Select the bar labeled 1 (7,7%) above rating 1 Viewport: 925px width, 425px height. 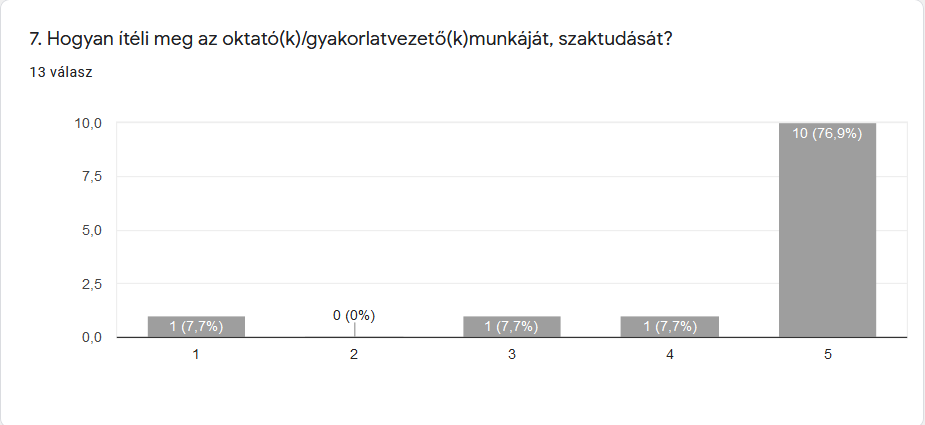pyautogui.click(x=196, y=326)
